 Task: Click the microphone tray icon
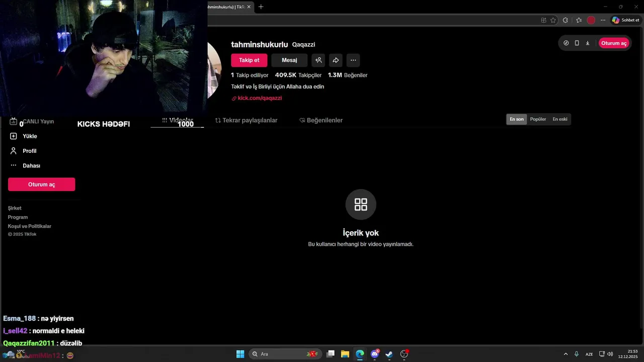pyautogui.click(x=577, y=354)
